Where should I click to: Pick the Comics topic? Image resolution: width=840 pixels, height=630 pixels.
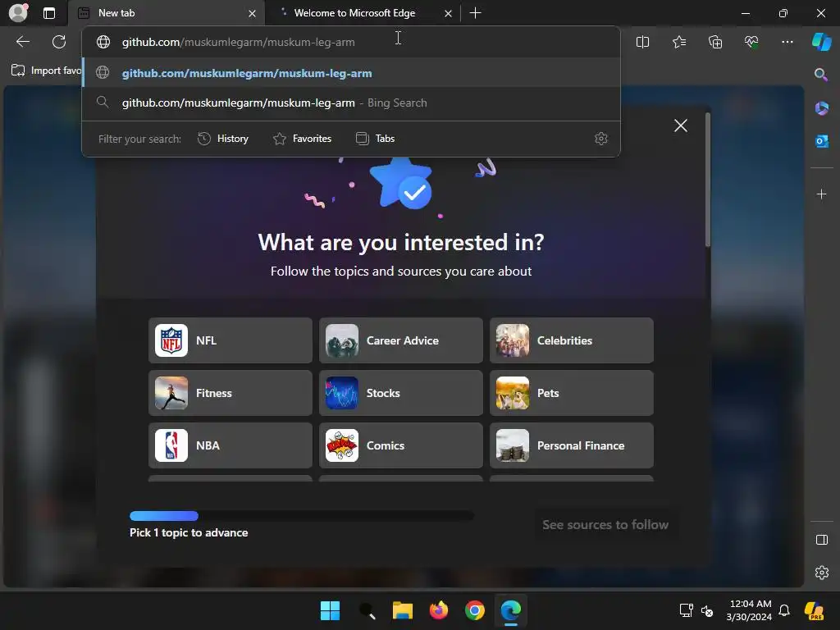(x=400, y=445)
